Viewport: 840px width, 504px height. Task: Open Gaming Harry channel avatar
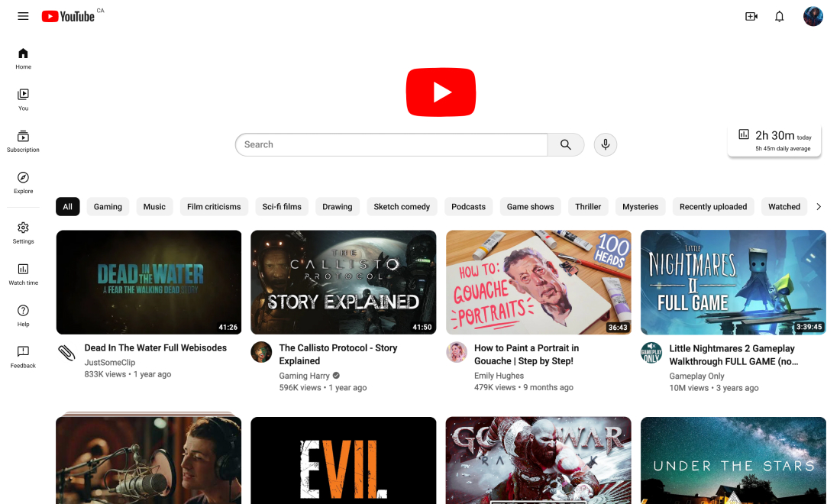click(261, 353)
